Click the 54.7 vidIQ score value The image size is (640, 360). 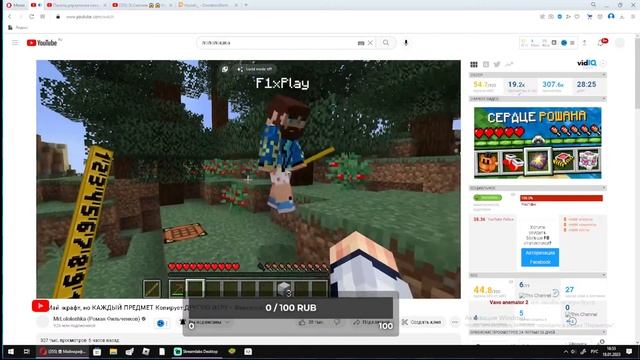pos(484,84)
